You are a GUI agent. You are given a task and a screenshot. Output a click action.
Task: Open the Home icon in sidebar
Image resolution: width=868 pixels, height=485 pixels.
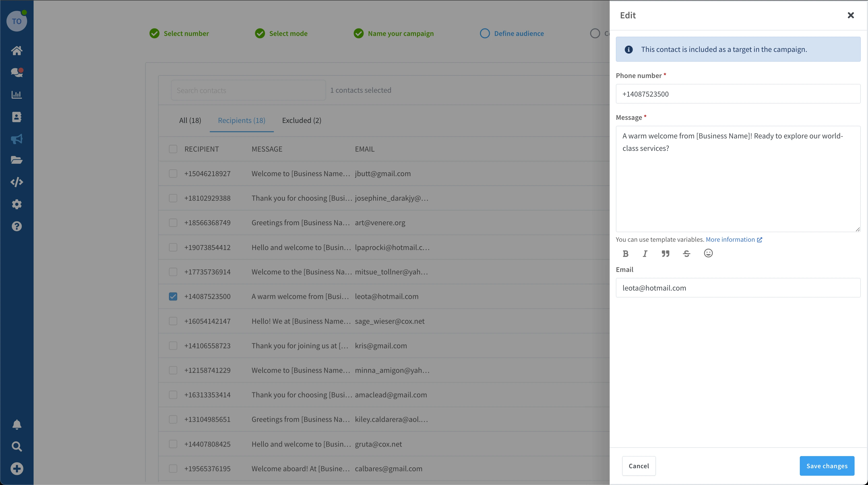pyautogui.click(x=17, y=51)
